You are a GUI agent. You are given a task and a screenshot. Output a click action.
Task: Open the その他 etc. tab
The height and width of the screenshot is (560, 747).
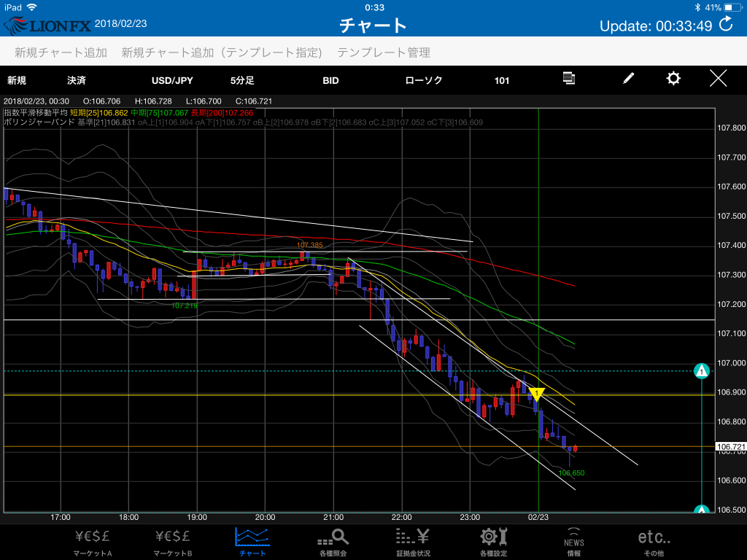coord(654,542)
